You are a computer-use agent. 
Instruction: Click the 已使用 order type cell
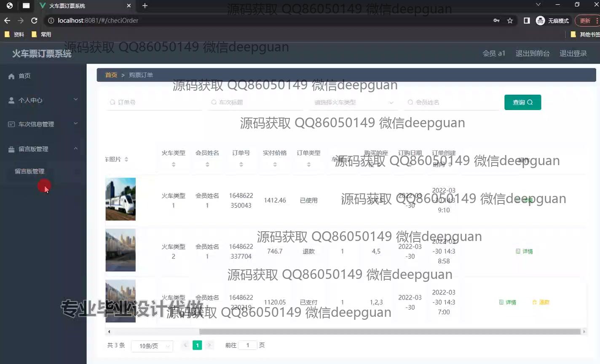[x=309, y=201]
